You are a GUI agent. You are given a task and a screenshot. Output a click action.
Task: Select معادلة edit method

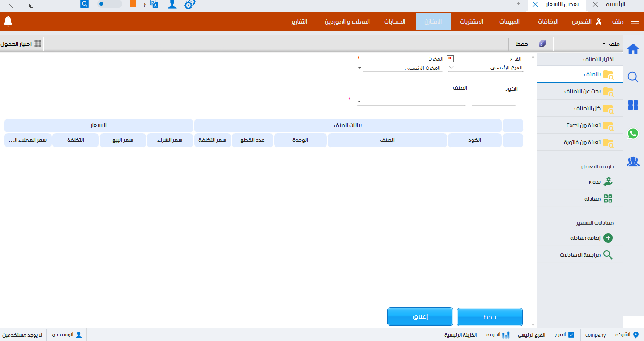580,199
